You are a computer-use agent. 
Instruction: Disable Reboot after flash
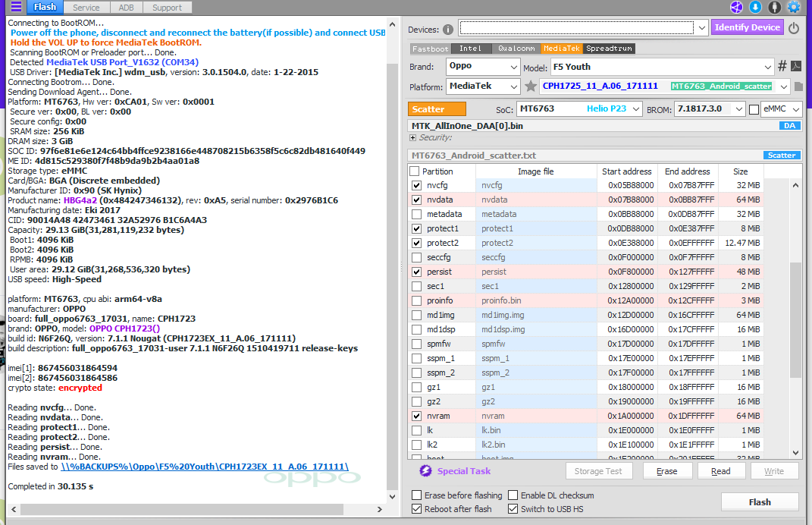coord(416,509)
